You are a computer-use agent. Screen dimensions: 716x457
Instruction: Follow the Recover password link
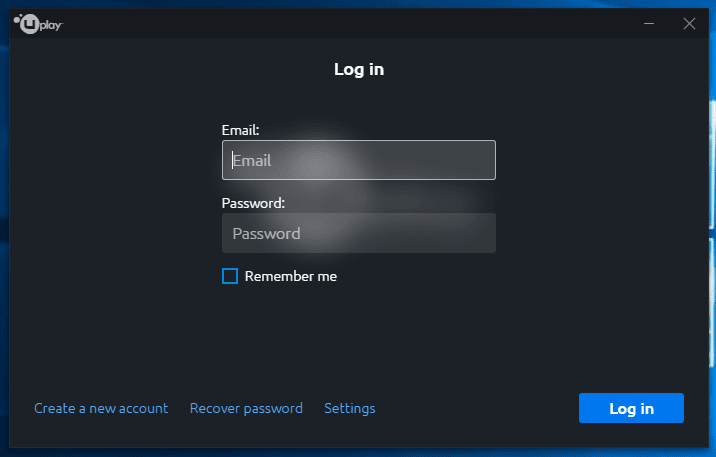click(x=246, y=408)
